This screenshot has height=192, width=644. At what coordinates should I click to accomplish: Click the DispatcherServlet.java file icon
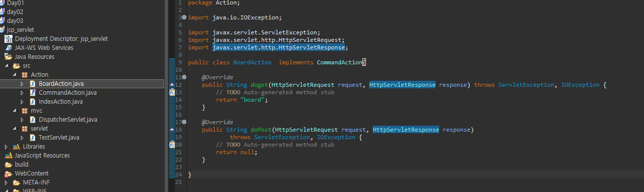pyautogui.click(x=32, y=120)
